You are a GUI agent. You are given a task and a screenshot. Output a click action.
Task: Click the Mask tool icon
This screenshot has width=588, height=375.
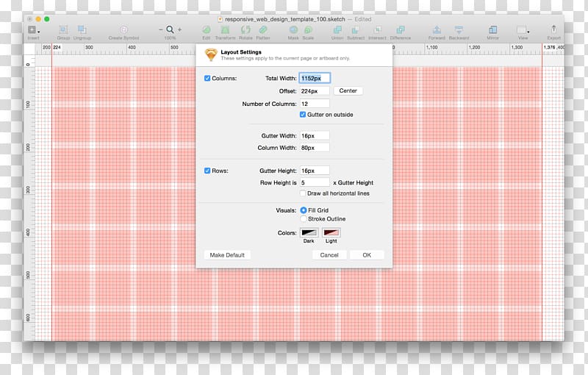293,30
